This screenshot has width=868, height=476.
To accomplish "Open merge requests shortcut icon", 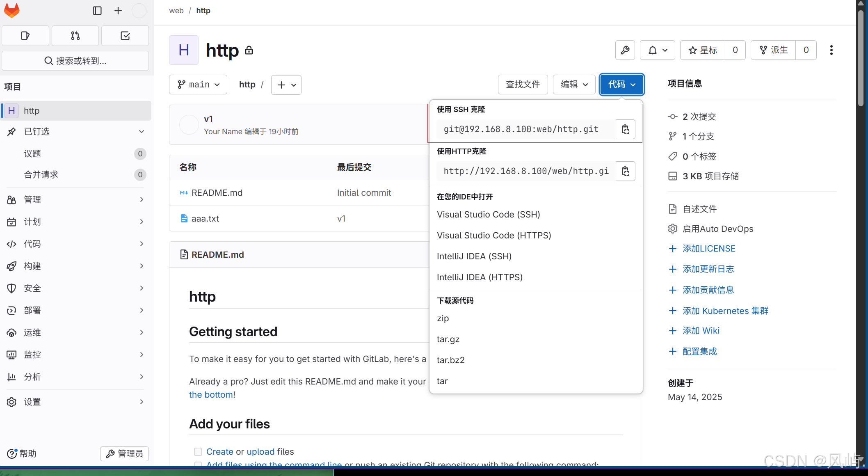I will tap(75, 36).
